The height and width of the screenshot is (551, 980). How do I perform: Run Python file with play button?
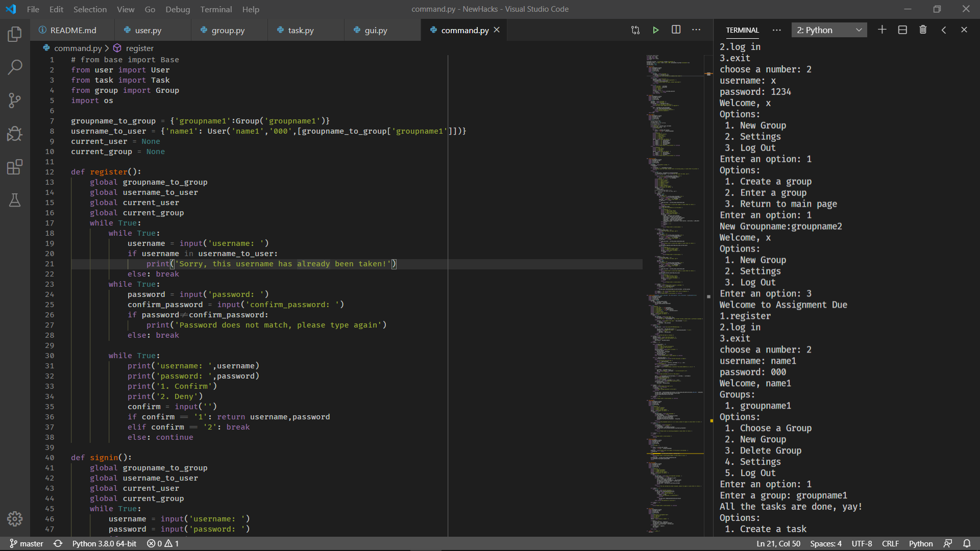click(656, 30)
